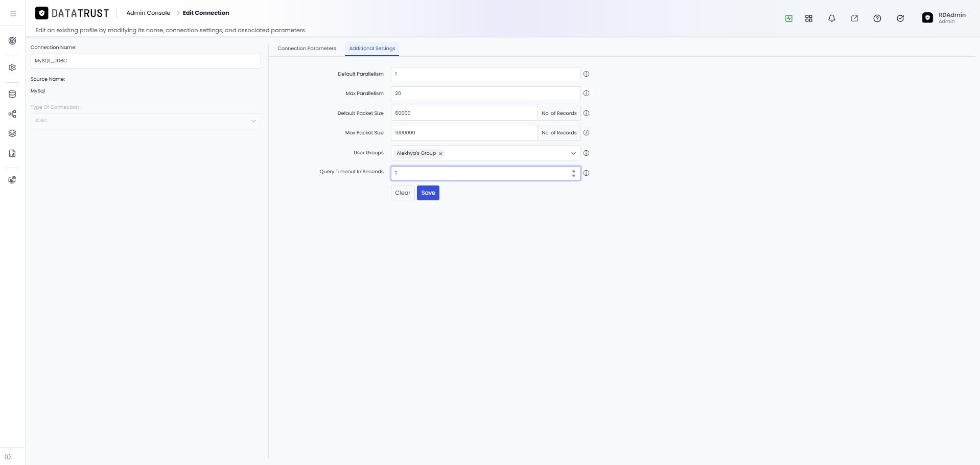
Task: Show info for User Groups
Action: [x=586, y=153]
